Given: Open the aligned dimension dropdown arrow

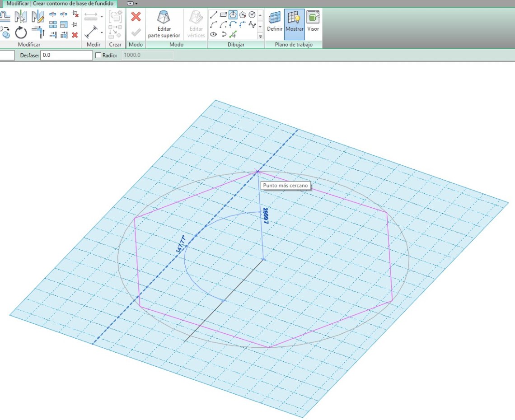Looking at the screenshot, I should (102, 33).
